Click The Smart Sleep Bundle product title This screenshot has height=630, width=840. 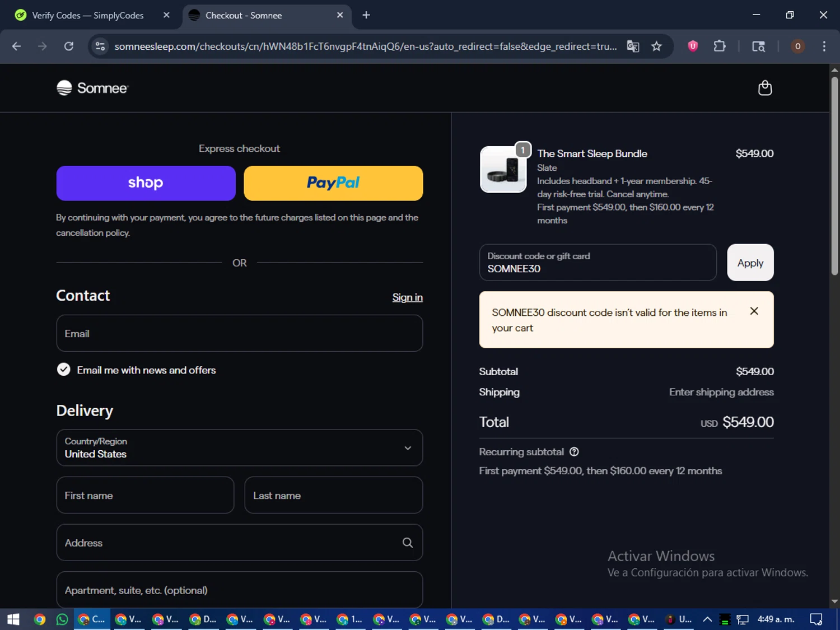click(x=592, y=153)
